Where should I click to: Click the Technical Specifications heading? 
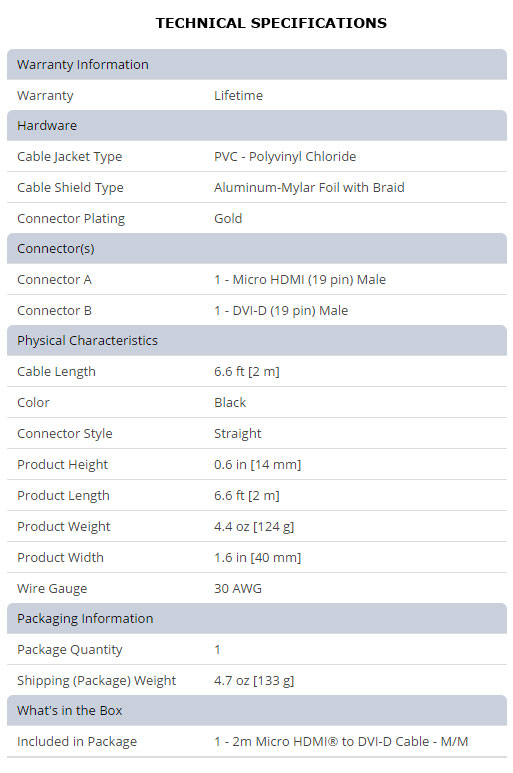click(x=271, y=23)
